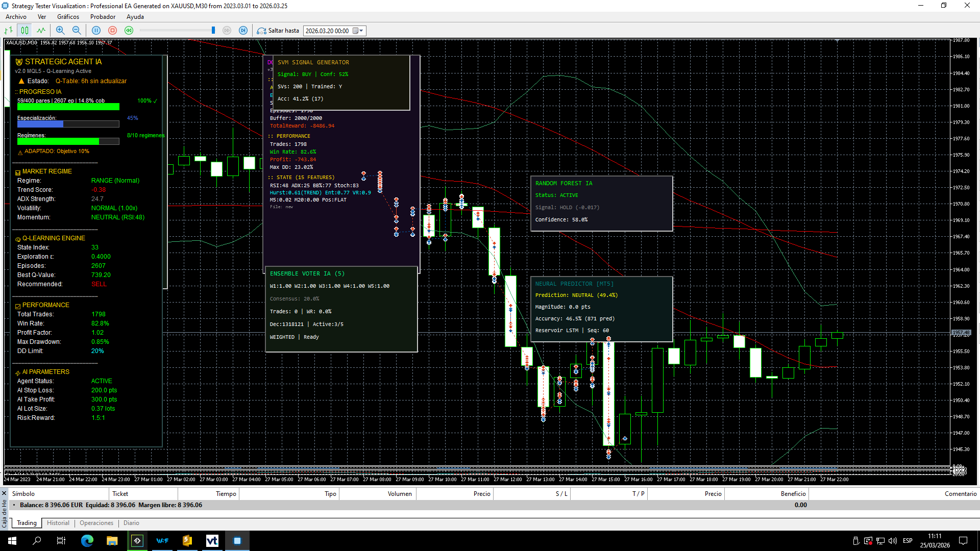Open the Archivo menu

click(x=16, y=17)
